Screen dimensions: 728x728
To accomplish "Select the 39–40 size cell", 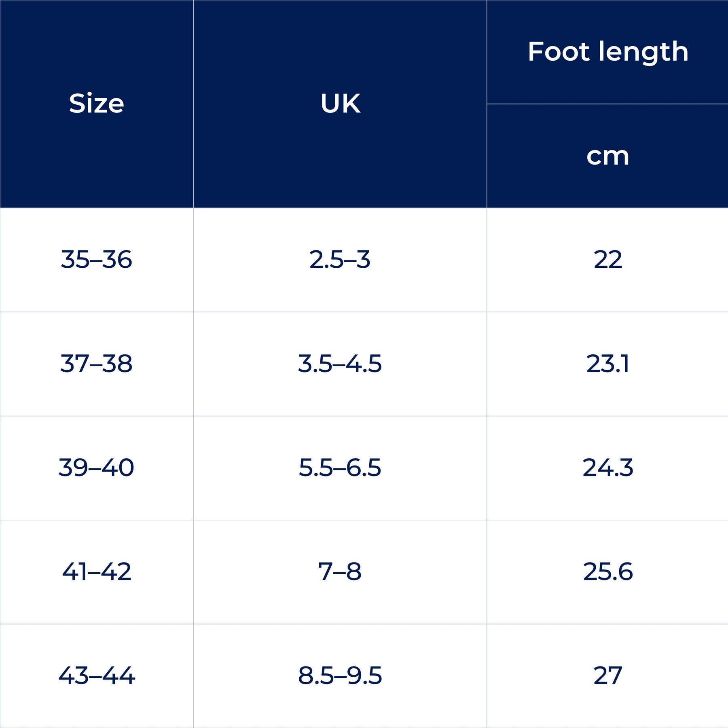I will [96, 468].
